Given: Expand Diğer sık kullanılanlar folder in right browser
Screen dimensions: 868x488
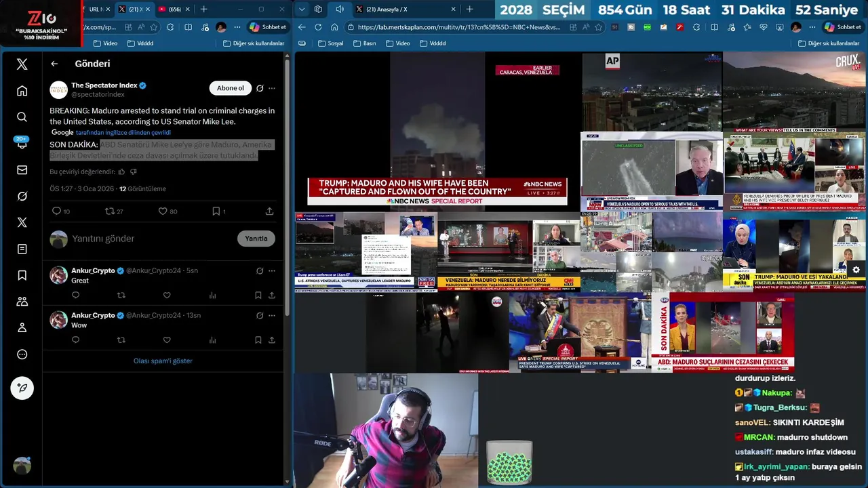Looking at the screenshot, I should 829,43.
